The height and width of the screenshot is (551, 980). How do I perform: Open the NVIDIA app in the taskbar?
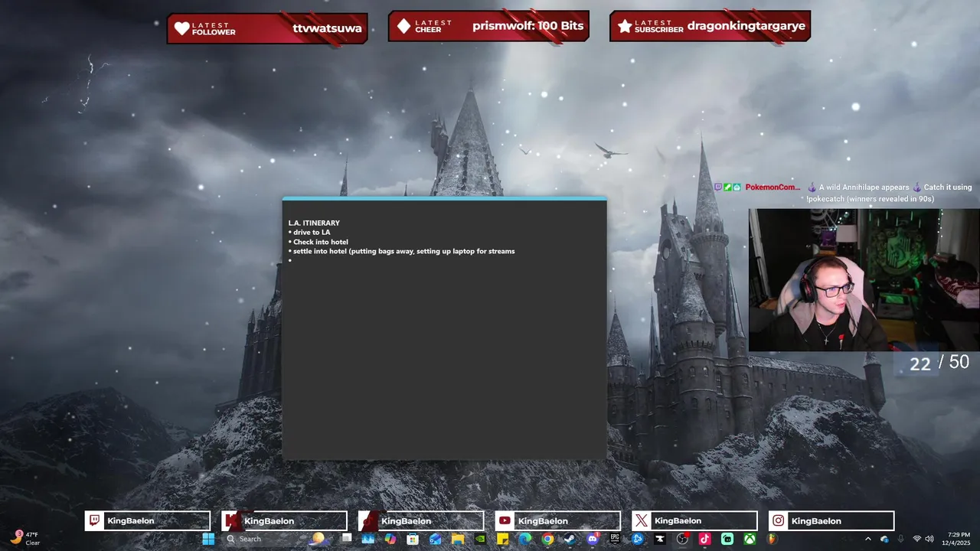click(x=480, y=539)
